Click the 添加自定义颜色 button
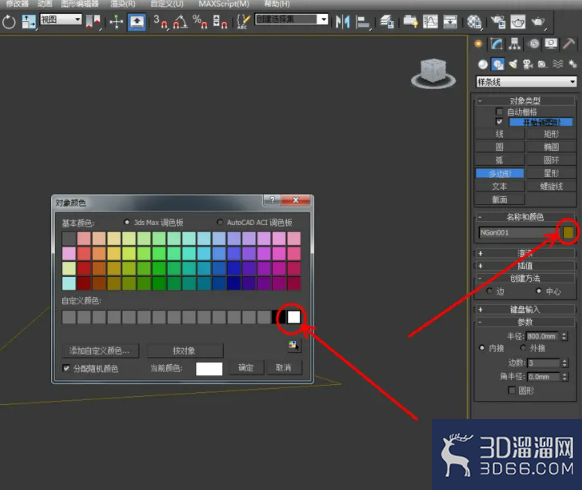Screen dimensions: 582x490 100,350
